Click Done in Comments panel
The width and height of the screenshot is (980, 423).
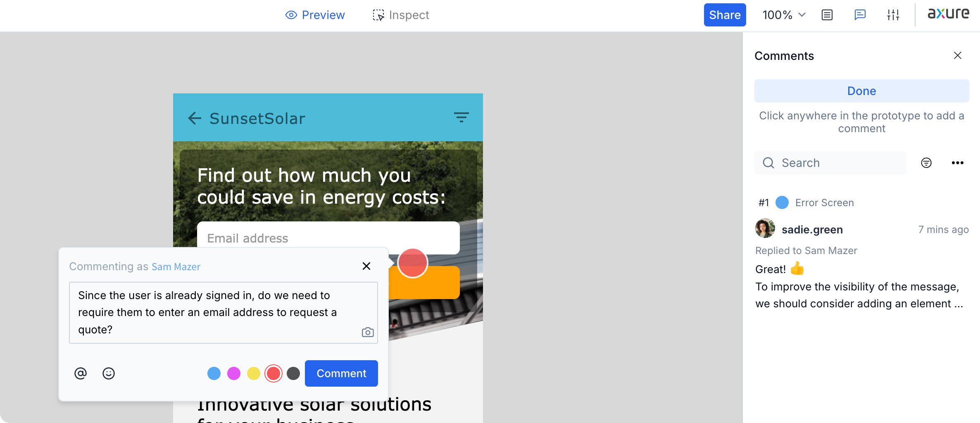(861, 91)
